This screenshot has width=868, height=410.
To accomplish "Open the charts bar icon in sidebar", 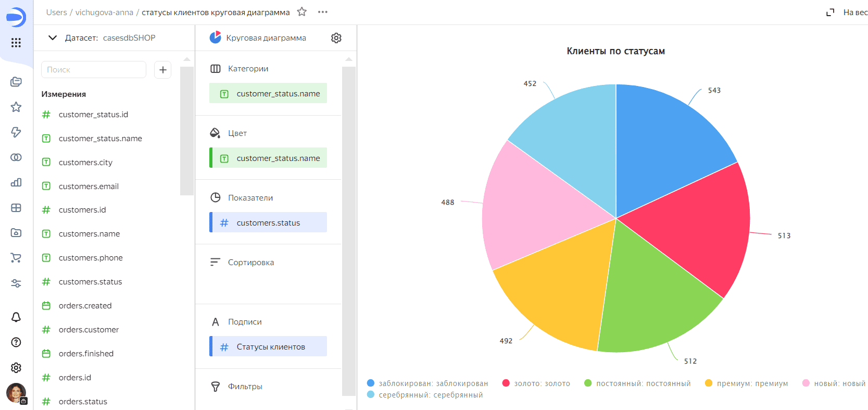I will pyautogui.click(x=16, y=182).
